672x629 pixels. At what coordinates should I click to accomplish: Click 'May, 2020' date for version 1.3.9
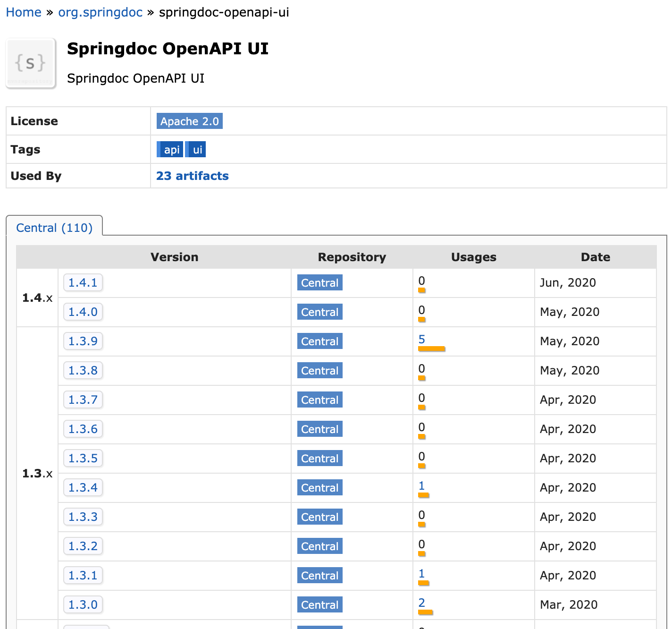click(570, 341)
